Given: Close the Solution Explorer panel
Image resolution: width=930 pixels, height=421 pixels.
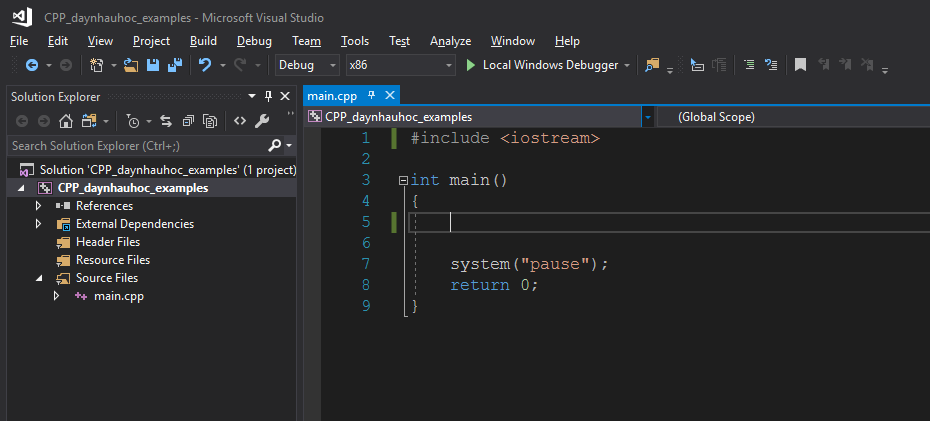Looking at the screenshot, I should tap(285, 97).
